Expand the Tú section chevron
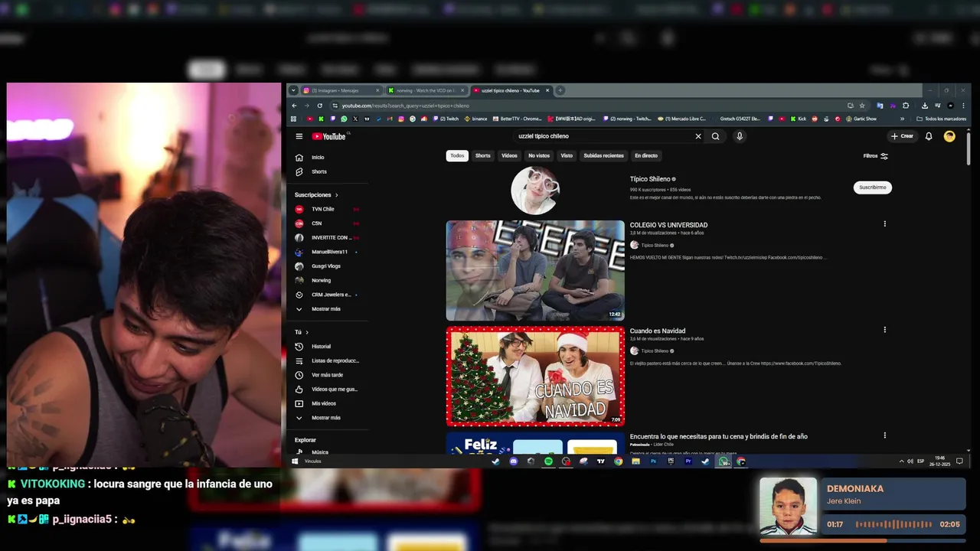Viewport: 980px width, 551px height. point(307,332)
